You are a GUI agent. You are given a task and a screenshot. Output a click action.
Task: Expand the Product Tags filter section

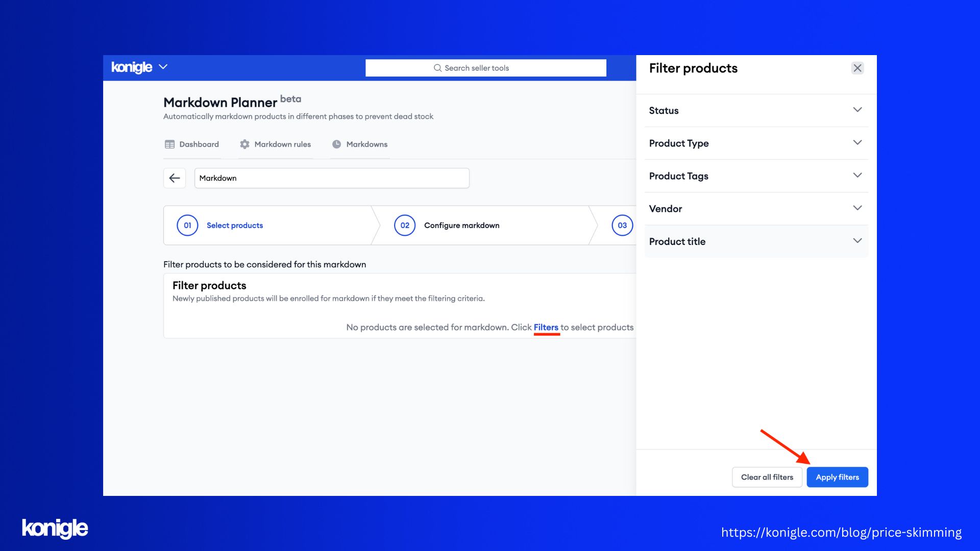pos(756,176)
